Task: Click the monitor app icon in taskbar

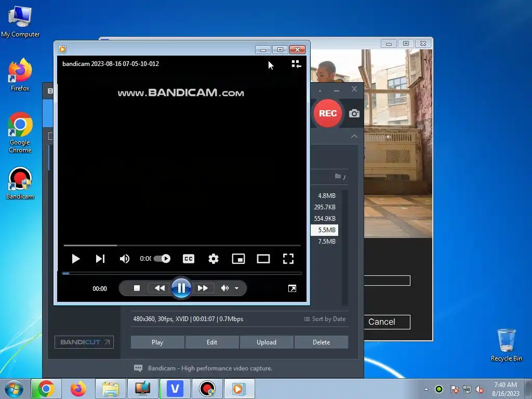Action: coord(143,389)
